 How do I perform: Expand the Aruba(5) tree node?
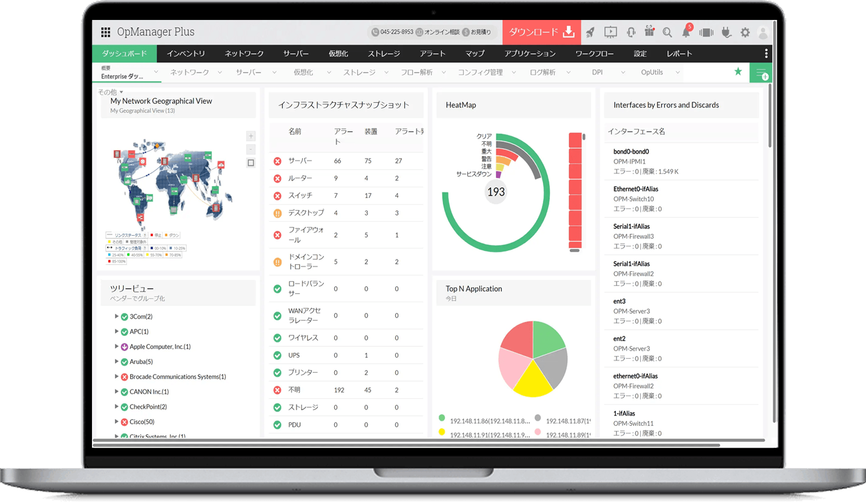(x=116, y=362)
